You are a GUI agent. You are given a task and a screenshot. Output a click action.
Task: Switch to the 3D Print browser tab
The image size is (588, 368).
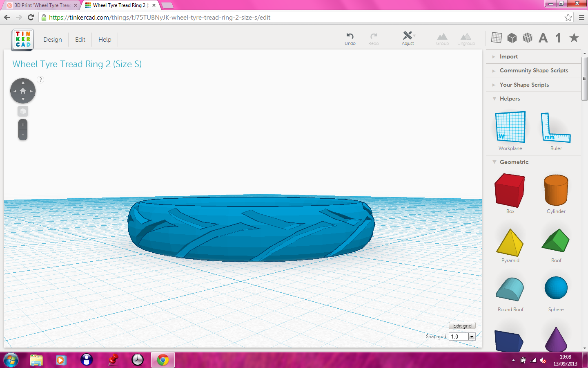click(42, 5)
